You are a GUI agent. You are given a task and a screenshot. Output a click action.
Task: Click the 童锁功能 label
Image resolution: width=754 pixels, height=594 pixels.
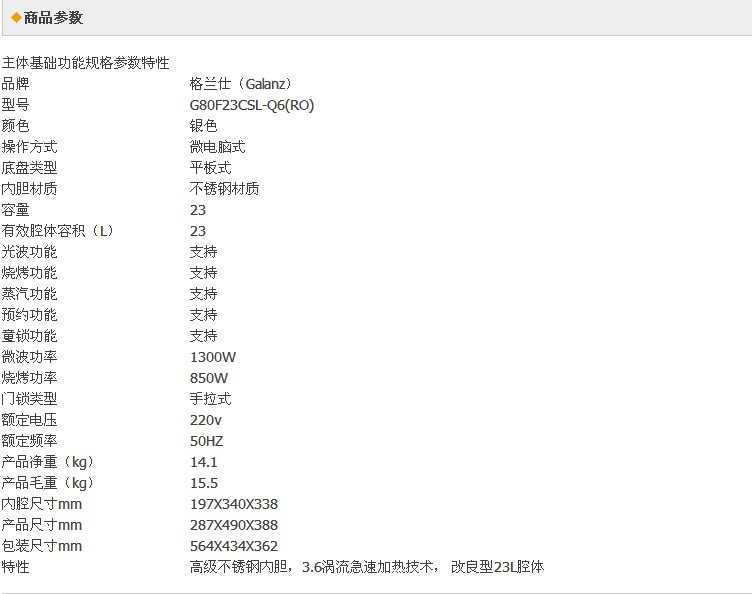[x=29, y=336]
